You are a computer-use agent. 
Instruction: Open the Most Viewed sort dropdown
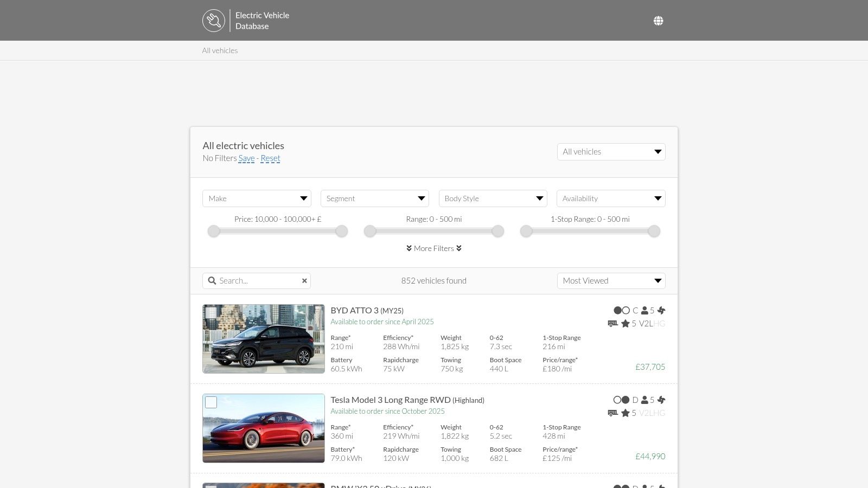pyautogui.click(x=611, y=281)
